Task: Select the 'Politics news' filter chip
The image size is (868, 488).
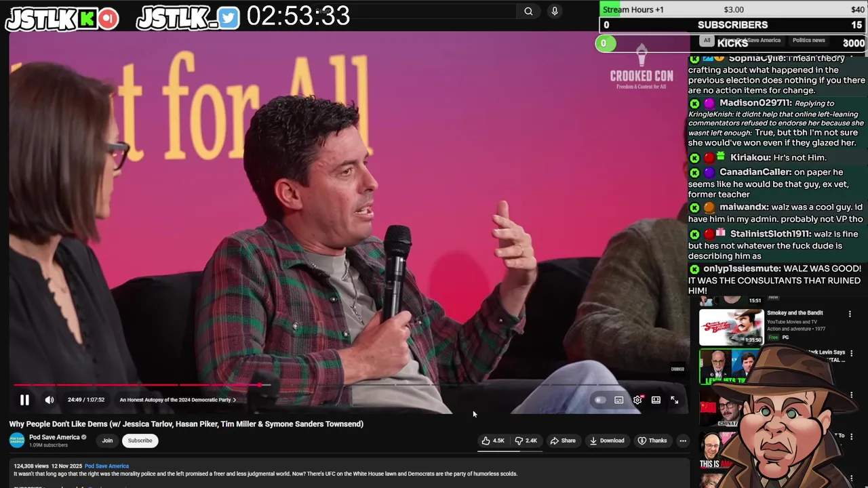Action: tap(808, 41)
